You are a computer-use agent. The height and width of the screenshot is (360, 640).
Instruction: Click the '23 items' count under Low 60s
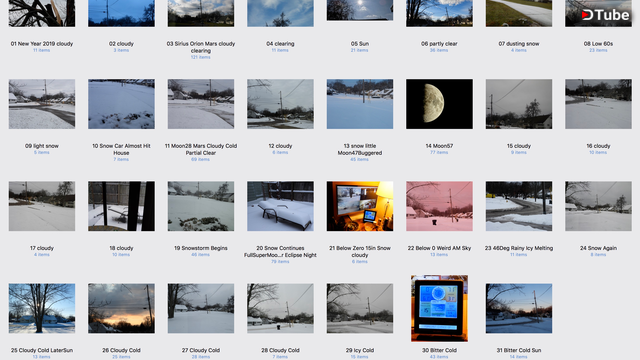coord(598,50)
